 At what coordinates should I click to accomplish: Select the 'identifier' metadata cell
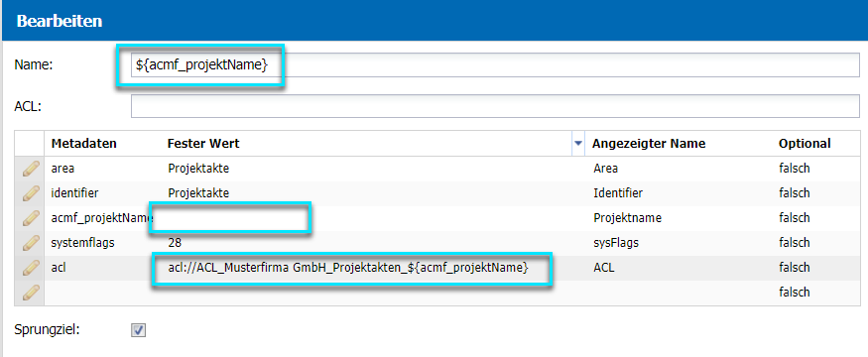[74, 193]
